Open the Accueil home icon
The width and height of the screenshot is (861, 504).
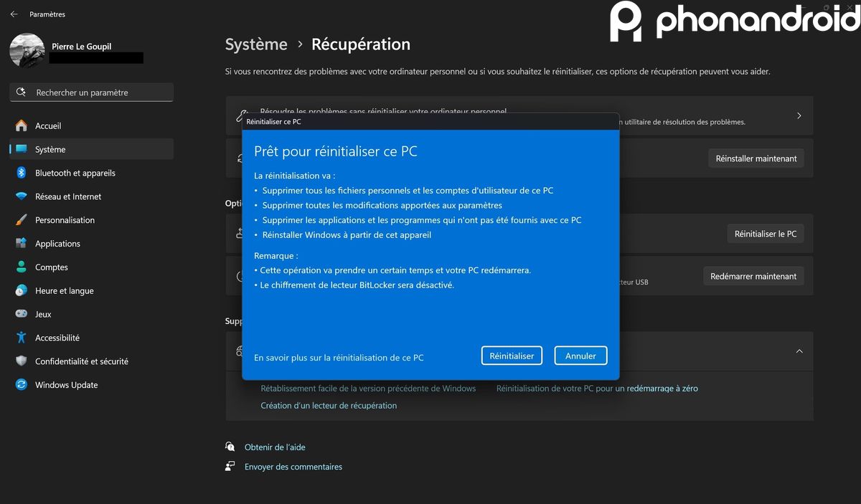[x=22, y=126]
